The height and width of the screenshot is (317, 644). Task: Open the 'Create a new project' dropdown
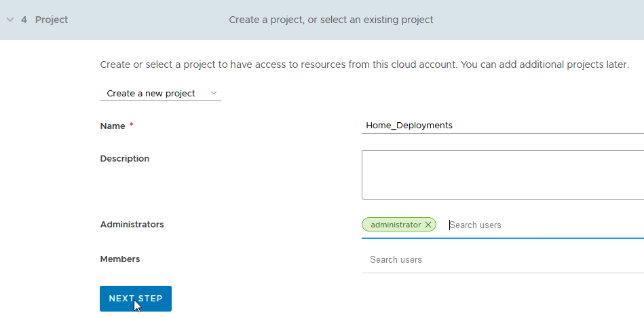point(160,94)
